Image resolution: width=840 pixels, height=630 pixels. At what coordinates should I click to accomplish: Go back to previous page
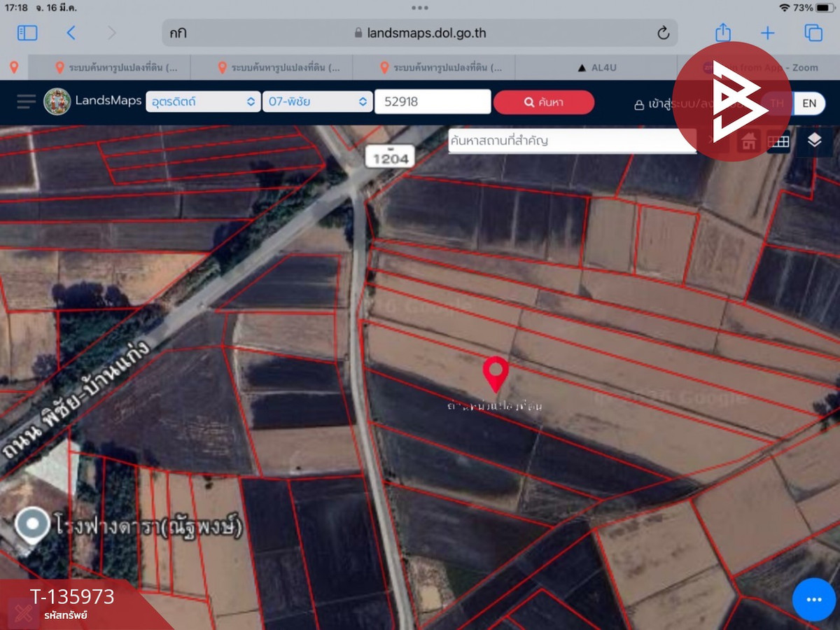click(71, 33)
